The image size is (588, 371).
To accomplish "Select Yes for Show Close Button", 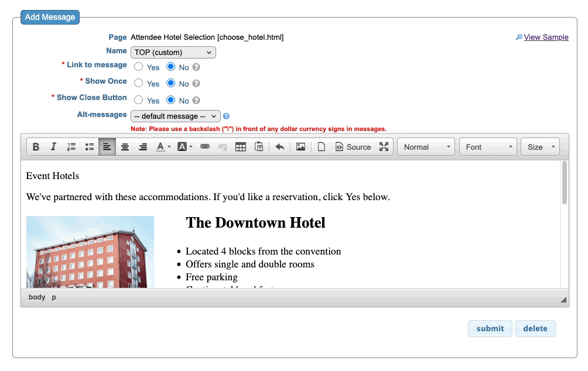I will pos(139,99).
